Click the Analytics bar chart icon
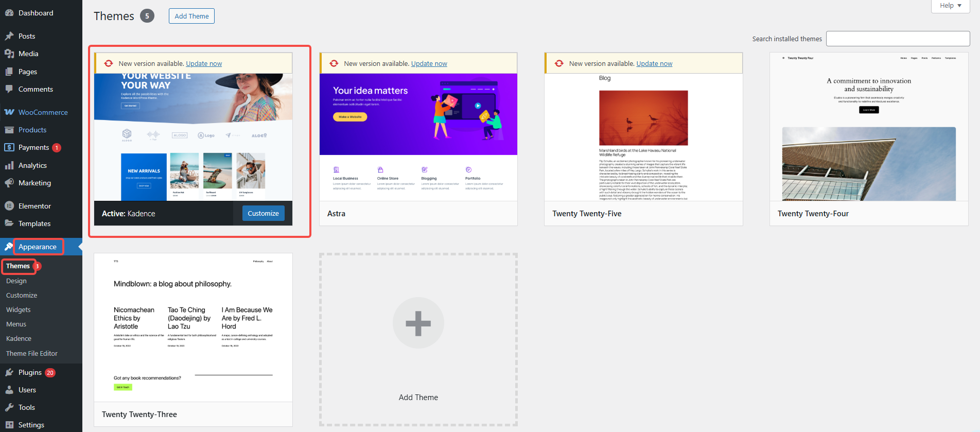Screen dimensions: 980x432 [9, 165]
